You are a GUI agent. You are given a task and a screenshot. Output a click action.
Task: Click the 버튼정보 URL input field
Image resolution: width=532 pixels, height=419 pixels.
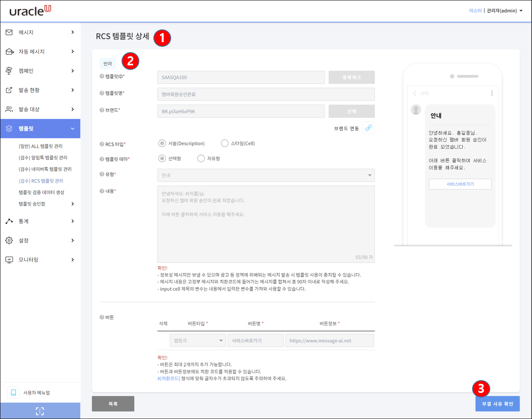pos(329,340)
